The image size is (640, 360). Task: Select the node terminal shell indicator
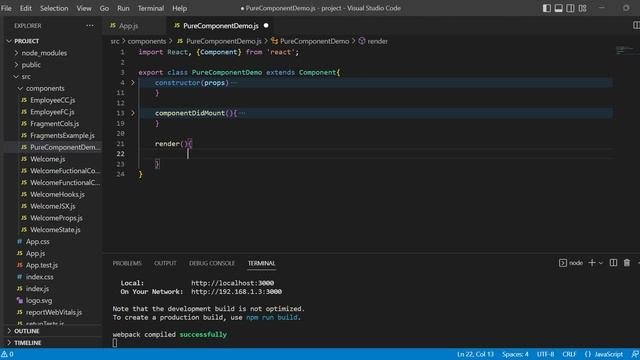coord(571,263)
